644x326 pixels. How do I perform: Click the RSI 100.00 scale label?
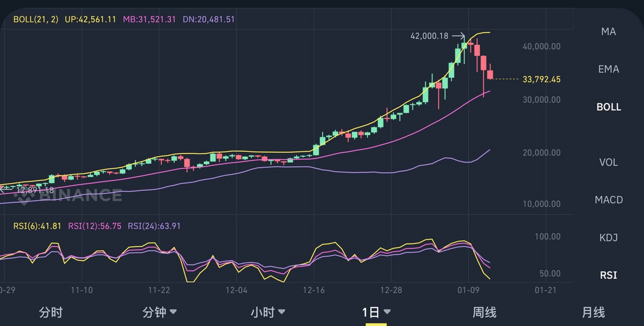click(x=547, y=237)
